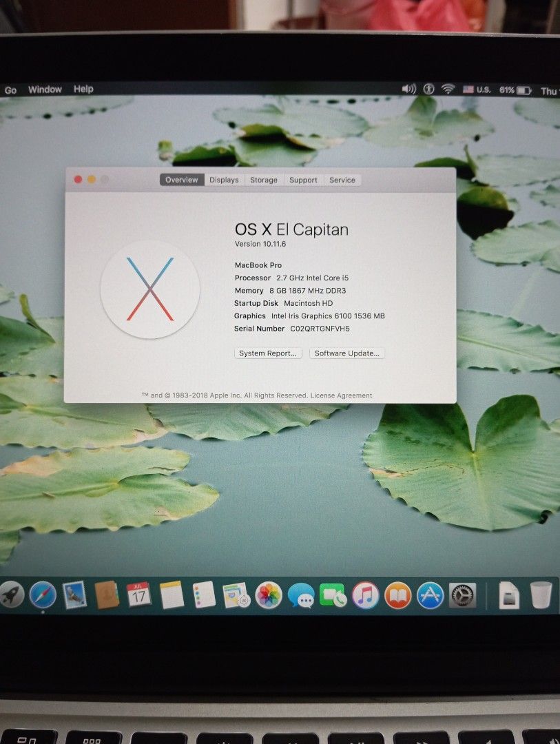Open Messages from the dock
Image resolution: width=560 pixels, height=744 pixels.
click(301, 595)
